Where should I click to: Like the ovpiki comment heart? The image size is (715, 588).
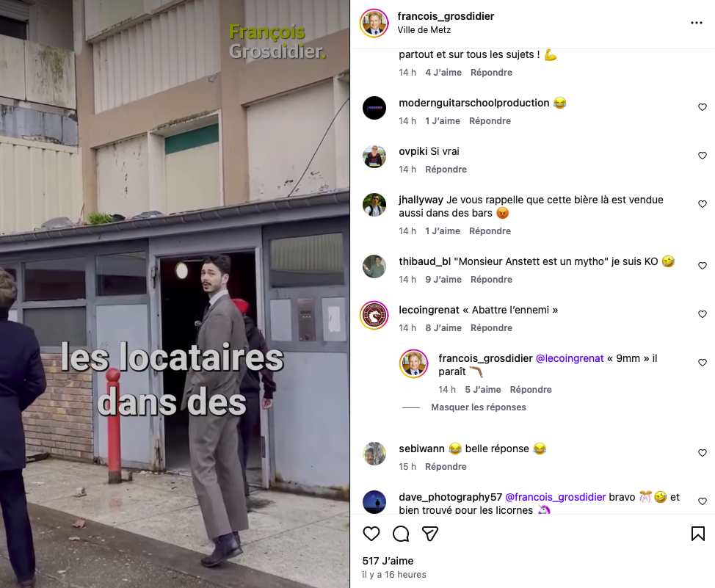point(703,156)
